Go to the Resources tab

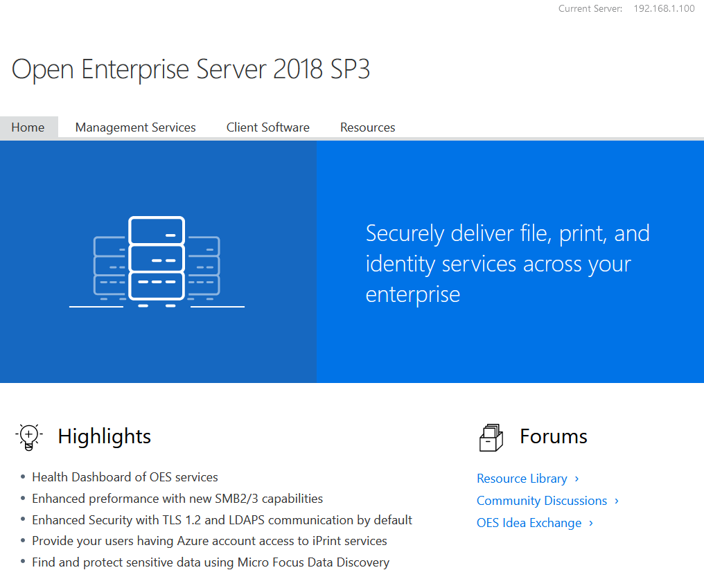(x=367, y=127)
